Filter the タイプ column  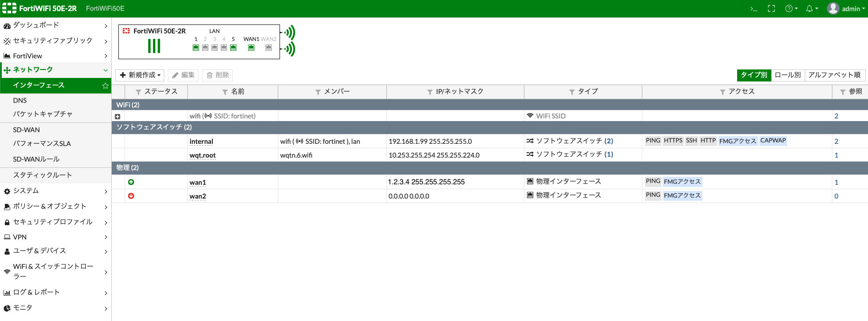(x=572, y=92)
